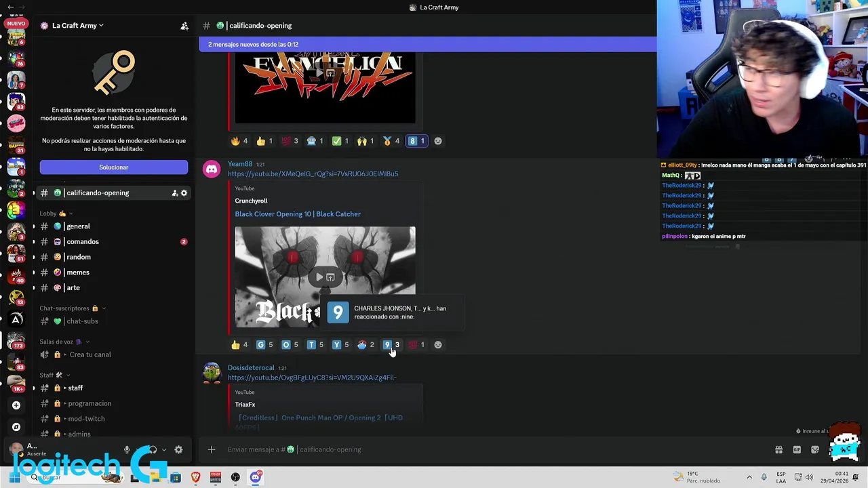
Task: Toggle the number 9 reaction
Action: pyautogui.click(x=391, y=345)
